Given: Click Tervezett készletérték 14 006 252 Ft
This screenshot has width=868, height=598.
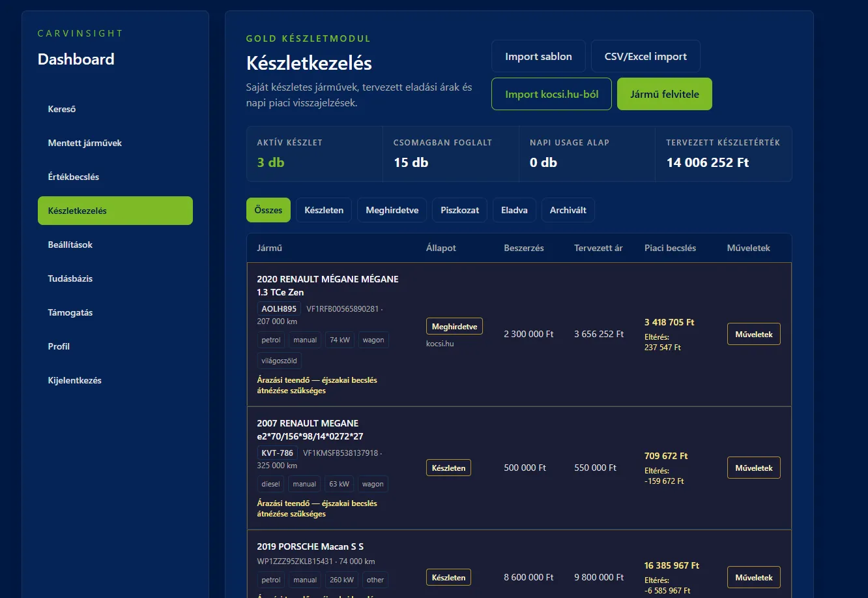Looking at the screenshot, I should [x=723, y=154].
